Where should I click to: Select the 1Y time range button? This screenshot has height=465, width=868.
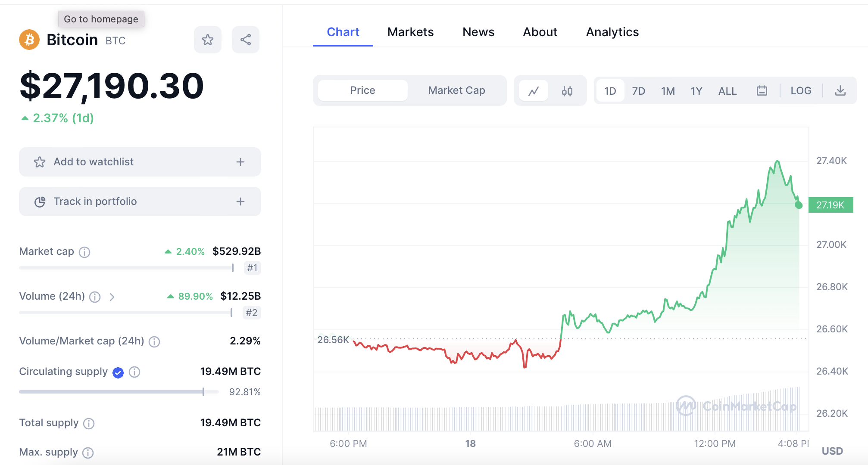click(696, 91)
